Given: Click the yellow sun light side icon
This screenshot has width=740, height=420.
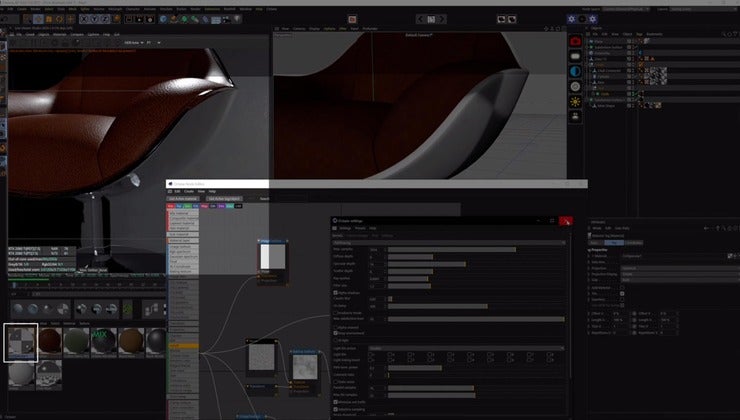Looking at the screenshot, I should point(575,101).
